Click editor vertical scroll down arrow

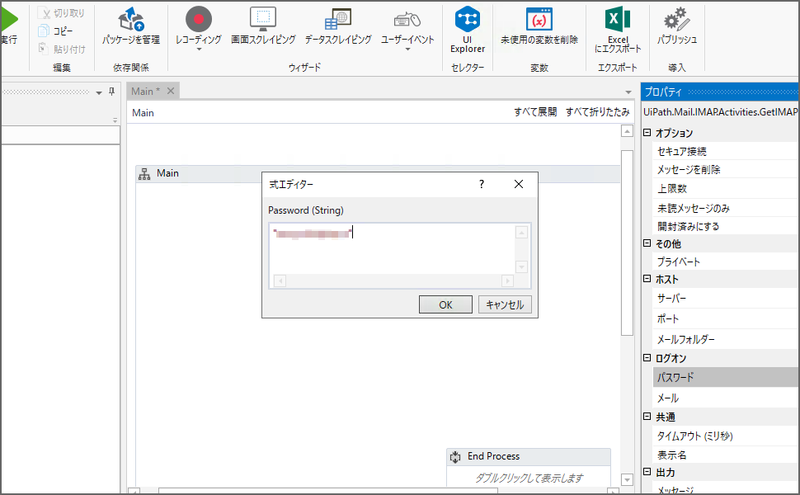[x=521, y=266]
